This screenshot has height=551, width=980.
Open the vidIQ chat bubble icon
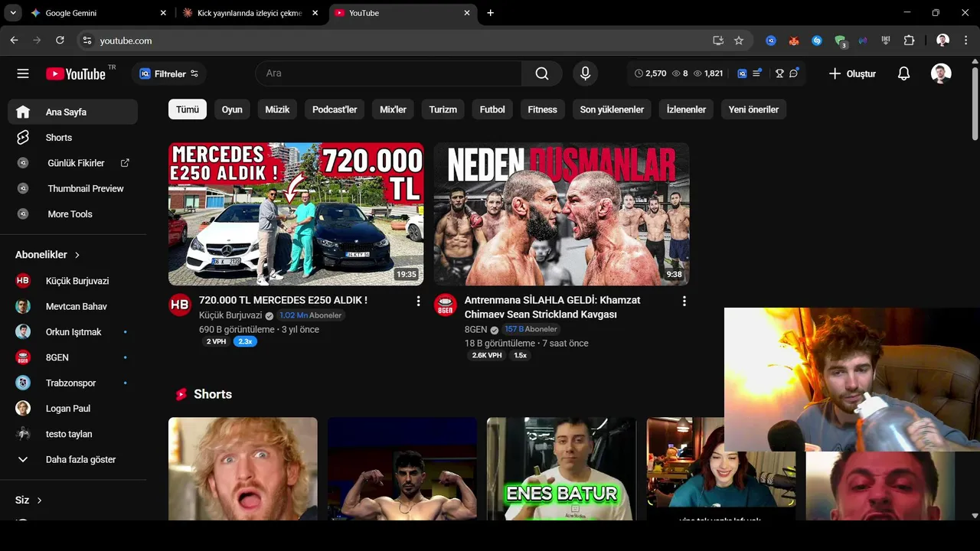[794, 73]
